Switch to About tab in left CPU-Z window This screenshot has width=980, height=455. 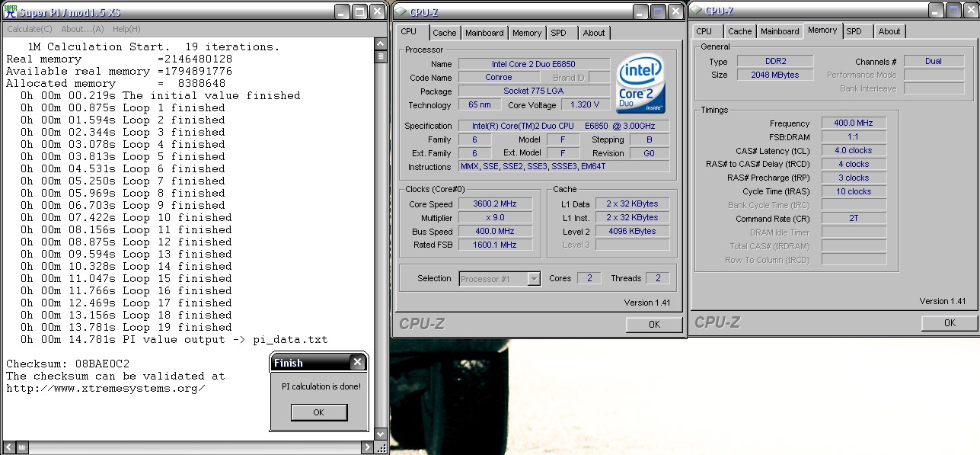tap(594, 33)
